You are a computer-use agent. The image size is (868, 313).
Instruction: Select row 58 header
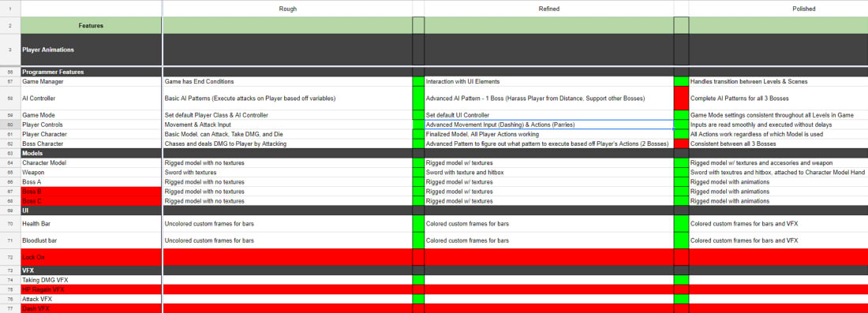[x=10, y=98]
